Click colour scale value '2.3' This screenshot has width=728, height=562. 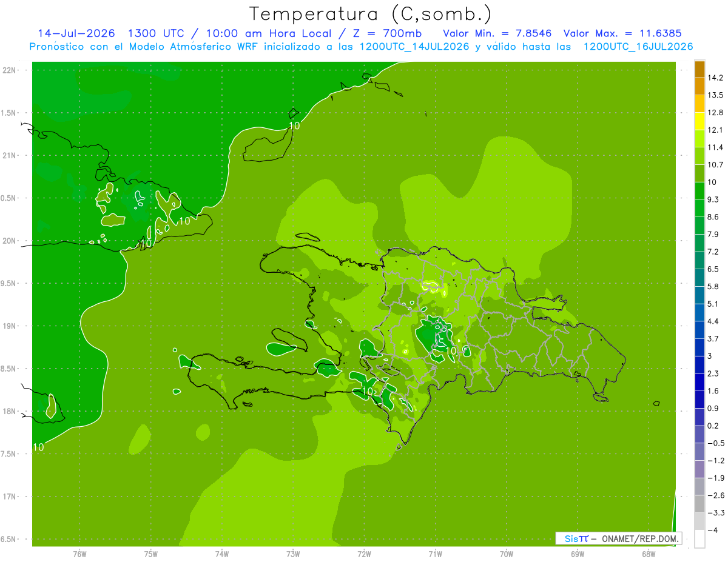pyautogui.click(x=713, y=373)
